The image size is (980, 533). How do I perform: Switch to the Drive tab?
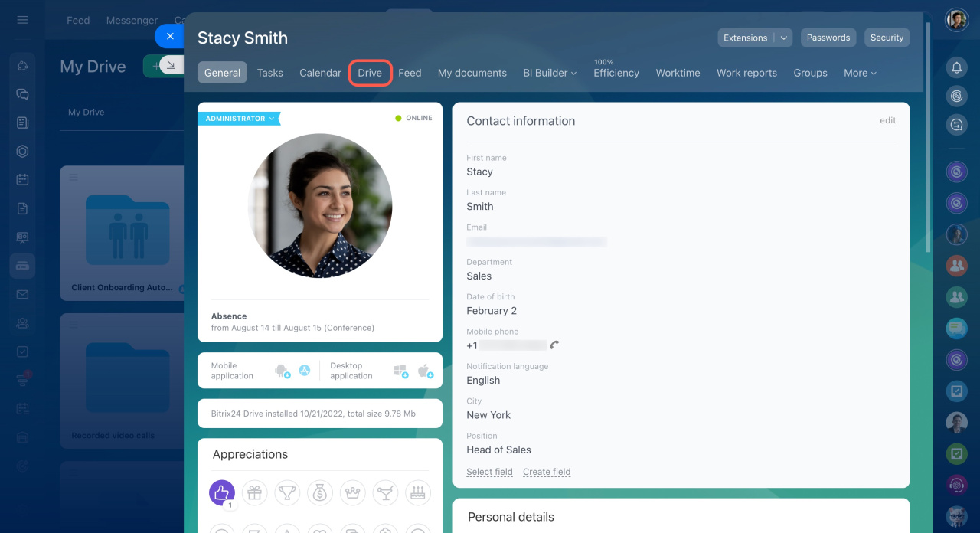point(370,73)
